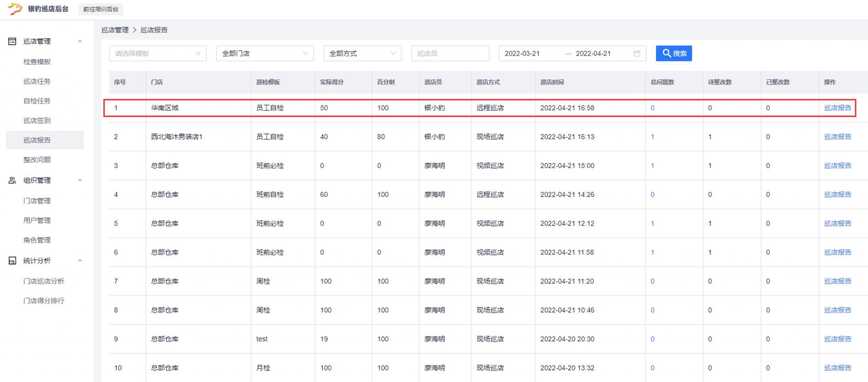Click the blue 搜索 magnifier button
The image size is (868, 382).
[673, 54]
